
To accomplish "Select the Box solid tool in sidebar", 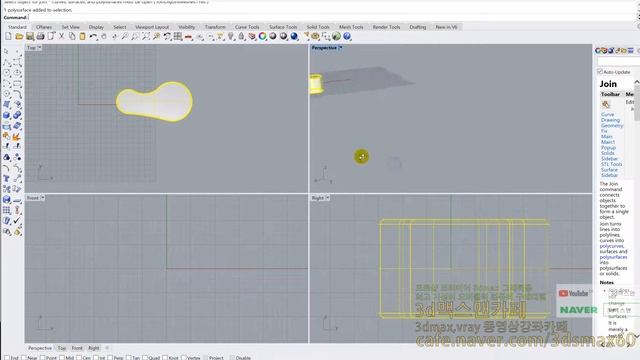I will pyautogui.click(x=6, y=116).
